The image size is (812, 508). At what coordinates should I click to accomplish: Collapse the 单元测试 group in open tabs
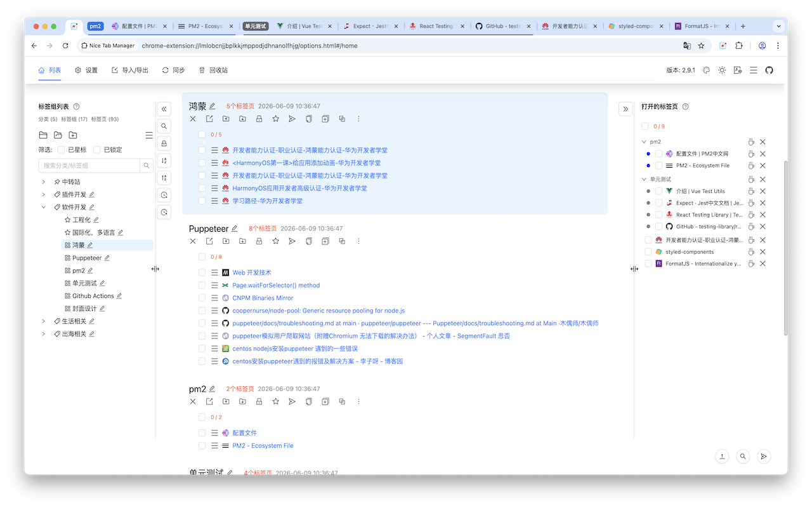pyautogui.click(x=644, y=180)
